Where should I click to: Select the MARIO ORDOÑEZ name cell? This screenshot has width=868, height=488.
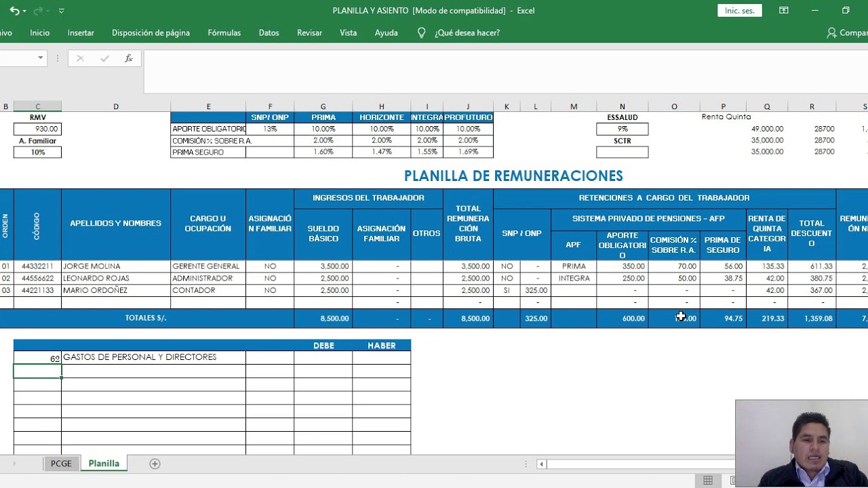(116, 290)
